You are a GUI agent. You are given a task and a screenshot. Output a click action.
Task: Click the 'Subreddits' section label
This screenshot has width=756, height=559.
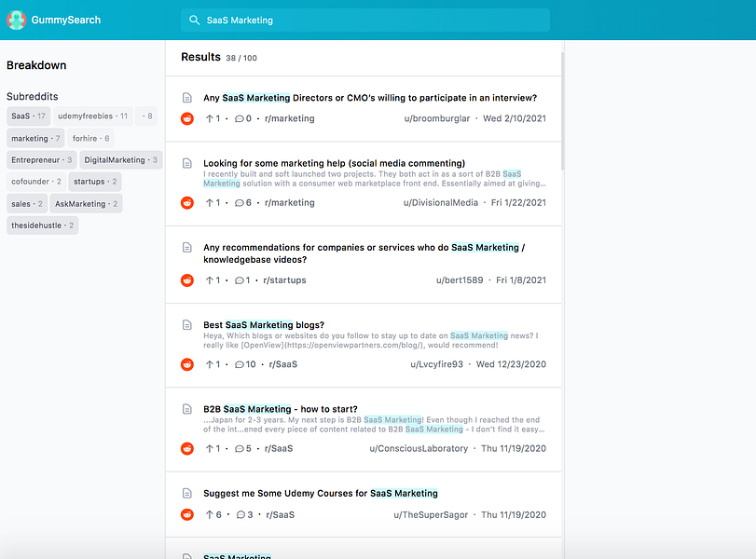point(33,96)
